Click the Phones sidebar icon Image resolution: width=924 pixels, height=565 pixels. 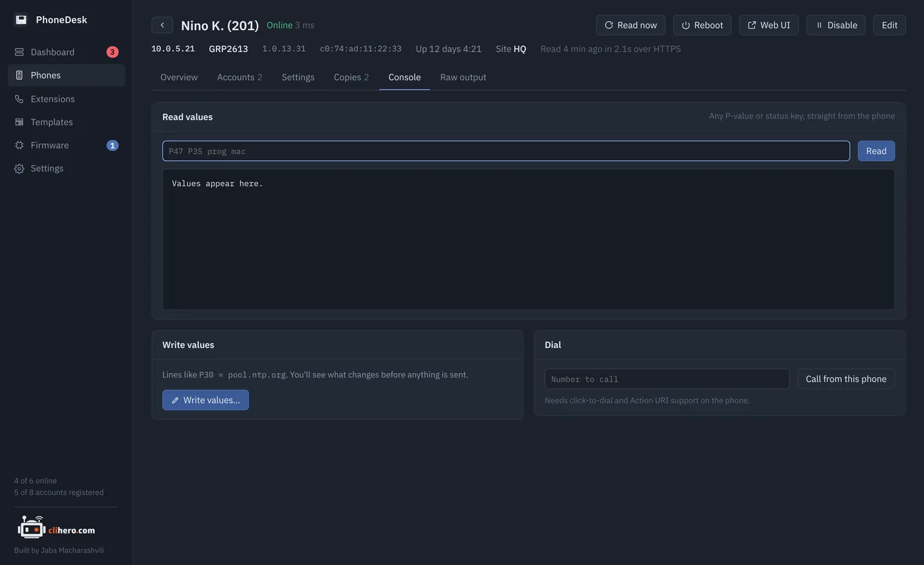click(19, 75)
